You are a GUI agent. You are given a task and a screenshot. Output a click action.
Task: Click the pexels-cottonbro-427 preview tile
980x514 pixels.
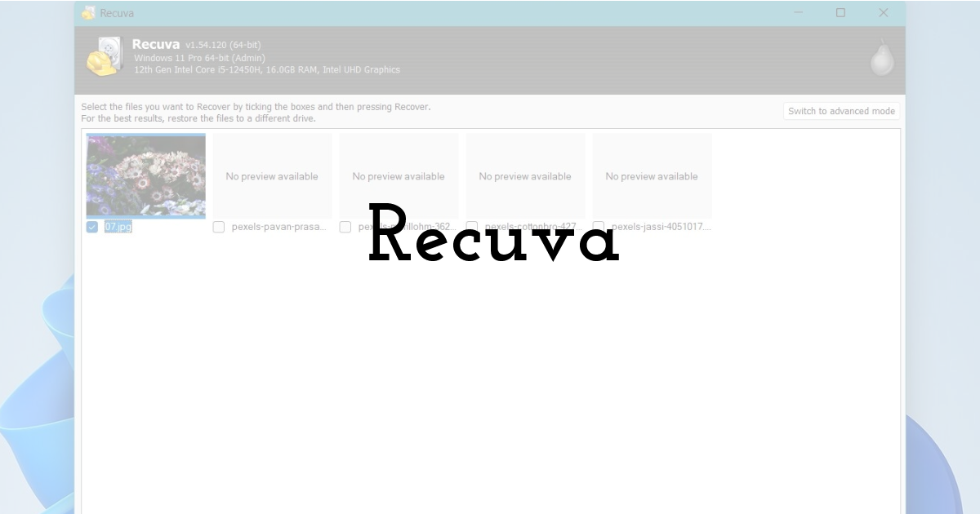pyautogui.click(x=525, y=175)
